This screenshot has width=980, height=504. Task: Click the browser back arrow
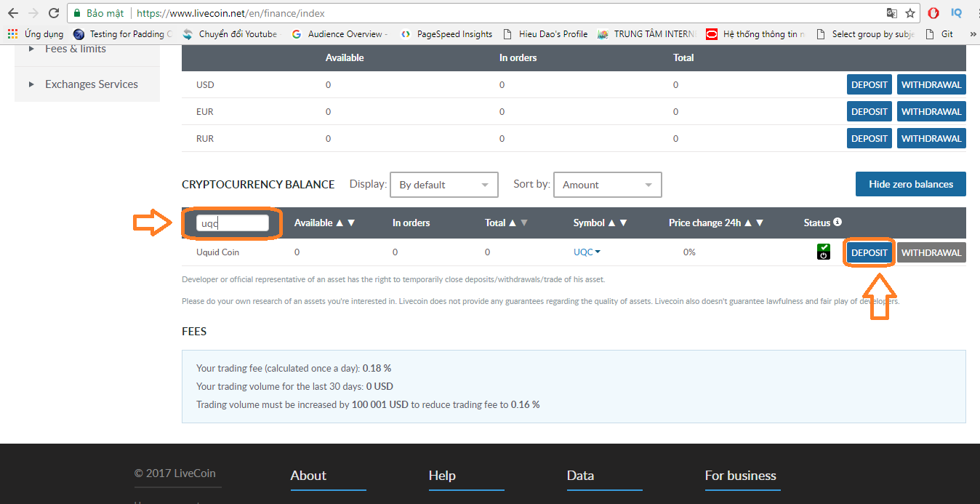(x=12, y=13)
